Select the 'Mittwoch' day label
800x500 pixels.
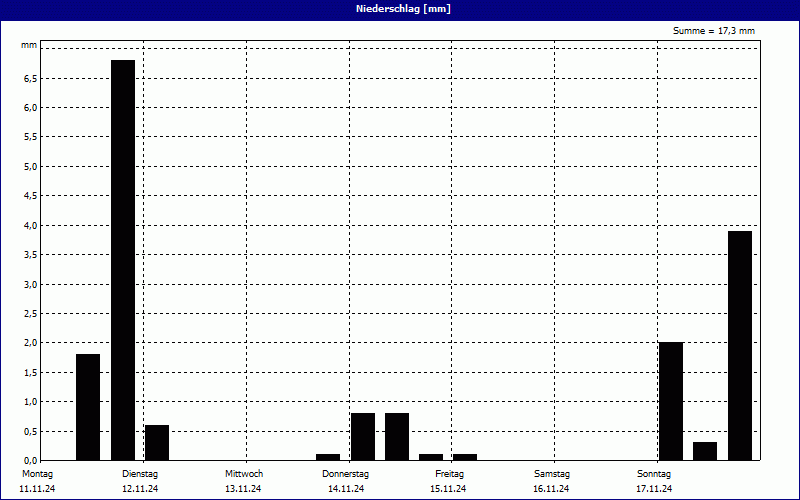tap(244, 474)
